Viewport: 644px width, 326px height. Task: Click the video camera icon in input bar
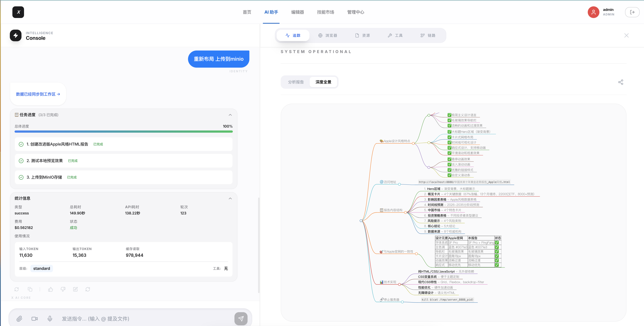point(35,319)
